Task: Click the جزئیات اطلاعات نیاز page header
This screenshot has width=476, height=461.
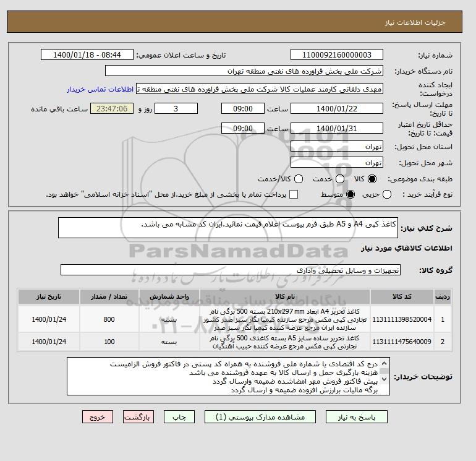Action: [x=234, y=22]
